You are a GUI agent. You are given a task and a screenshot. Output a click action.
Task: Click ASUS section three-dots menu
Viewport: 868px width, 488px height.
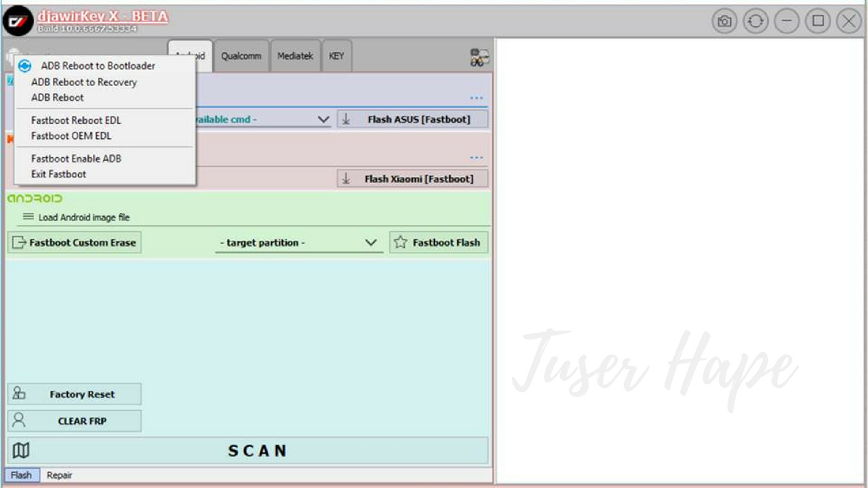point(477,98)
